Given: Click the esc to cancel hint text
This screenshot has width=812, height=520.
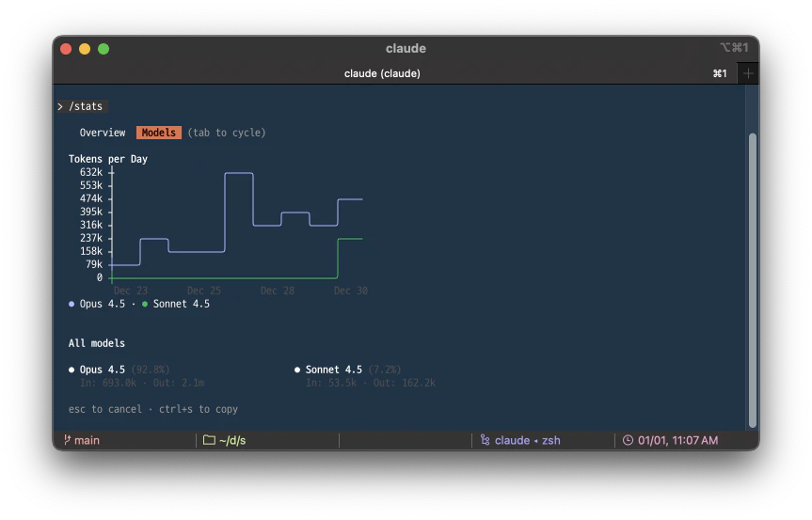Looking at the screenshot, I should point(105,409).
